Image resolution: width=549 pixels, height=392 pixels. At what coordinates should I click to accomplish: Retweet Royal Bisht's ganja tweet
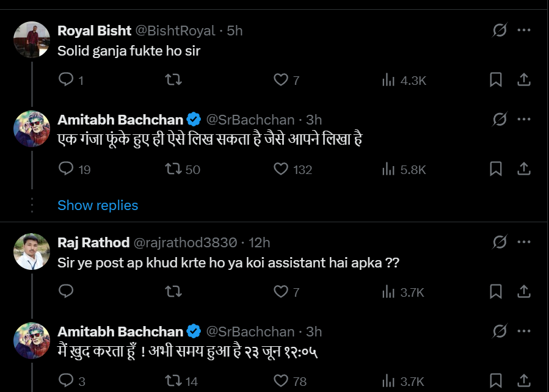[173, 80]
